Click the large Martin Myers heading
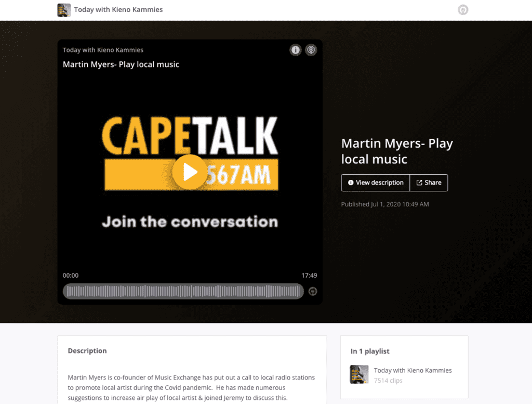This screenshot has width=532, height=404. coord(397,151)
